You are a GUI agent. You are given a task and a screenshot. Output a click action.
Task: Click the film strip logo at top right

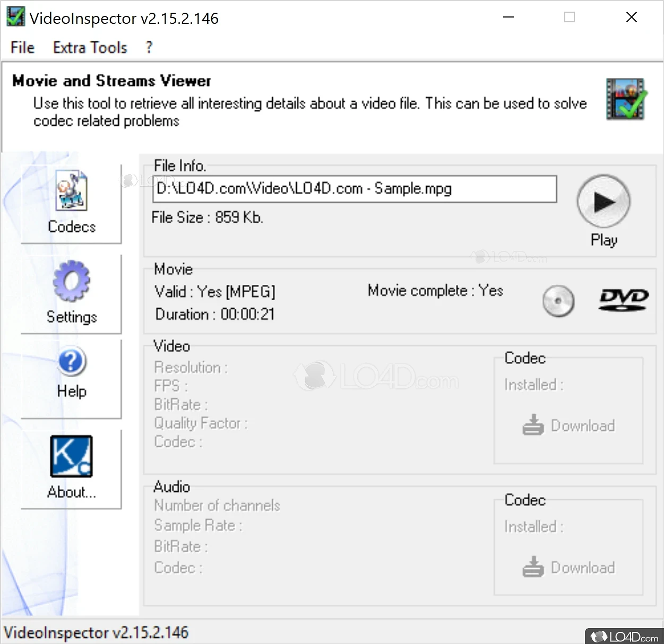click(x=626, y=99)
